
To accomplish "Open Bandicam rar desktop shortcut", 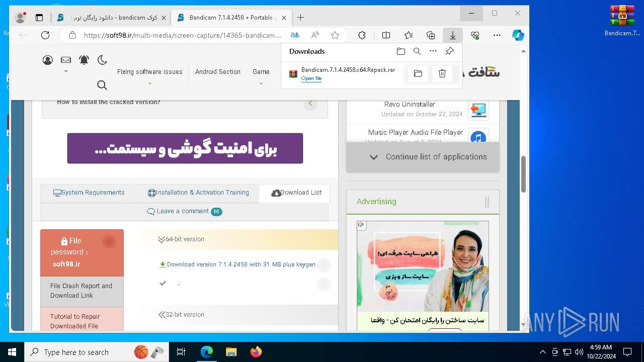I will point(622,21).
